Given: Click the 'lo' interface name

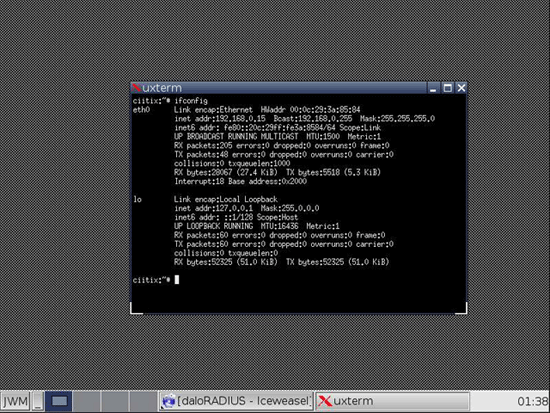Looking at the screenshot, I should point(137,199).
